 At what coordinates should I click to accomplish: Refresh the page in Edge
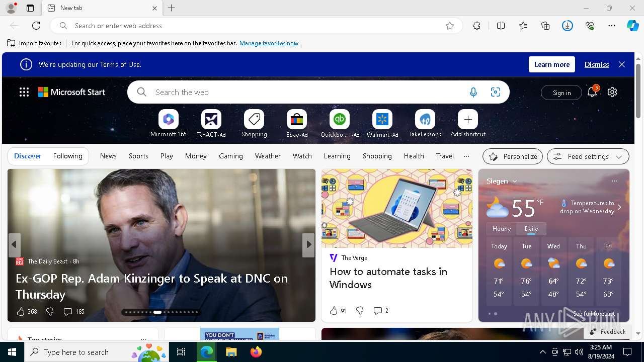click(36, 26)
